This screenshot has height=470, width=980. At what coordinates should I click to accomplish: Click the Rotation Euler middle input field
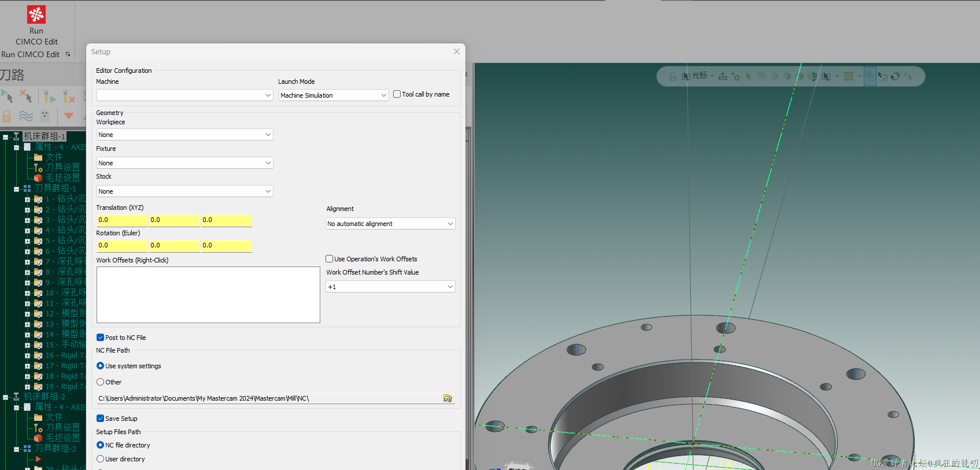pyautogui.click(x=174, y=246)
